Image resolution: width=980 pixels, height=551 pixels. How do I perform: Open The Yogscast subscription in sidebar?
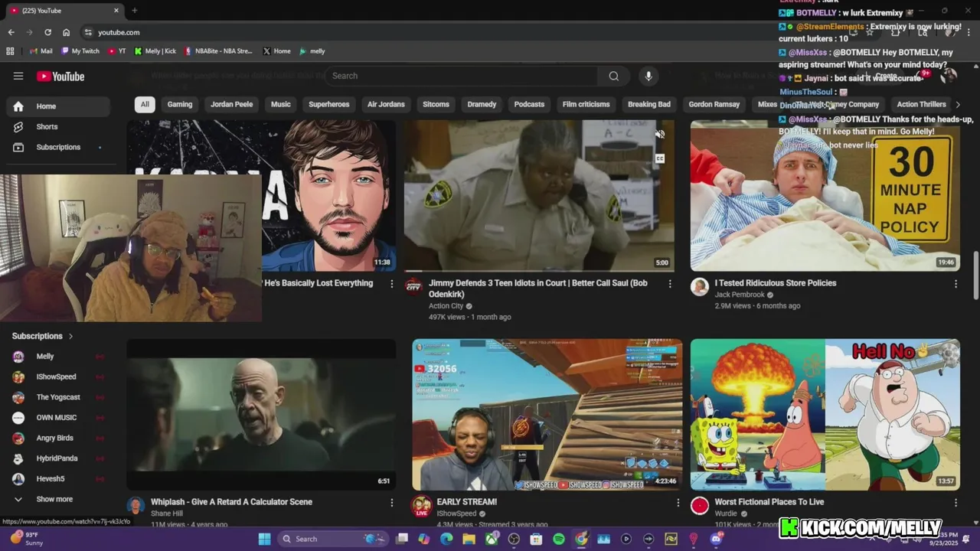57,397
